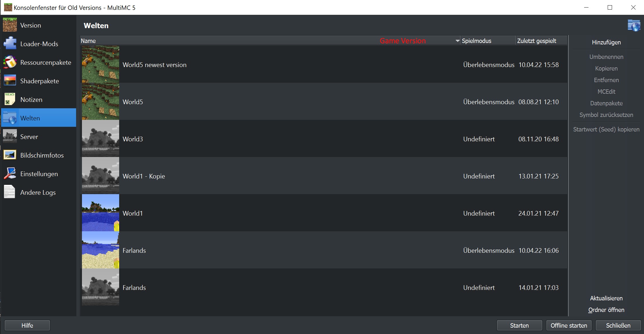The height and width of the screenshot is (334, 644).
Task: Open the Version section with grass block icon
Action: pyautogui.click(x=10, y=25)
